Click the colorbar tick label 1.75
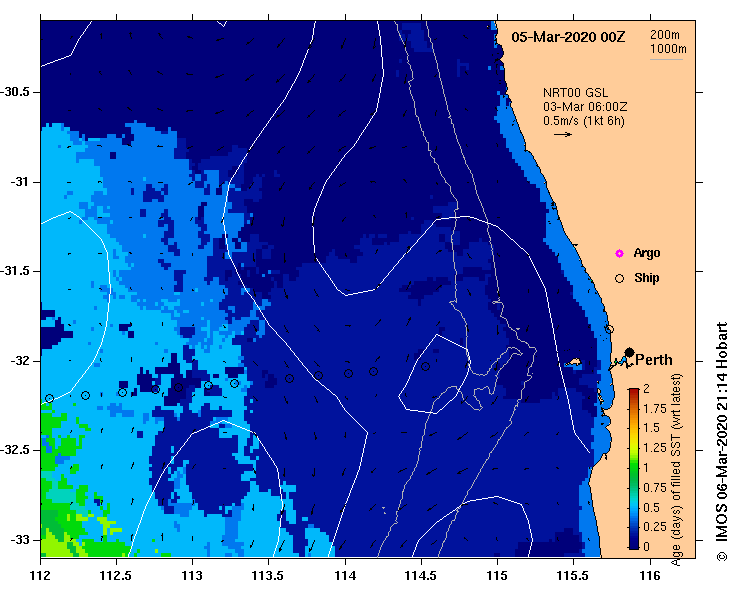 point(655,408)
